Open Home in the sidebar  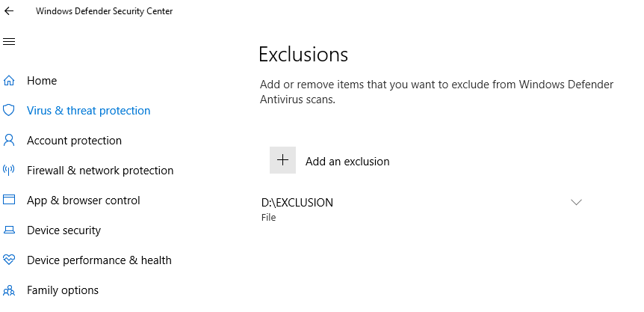(x=42, y=80)
